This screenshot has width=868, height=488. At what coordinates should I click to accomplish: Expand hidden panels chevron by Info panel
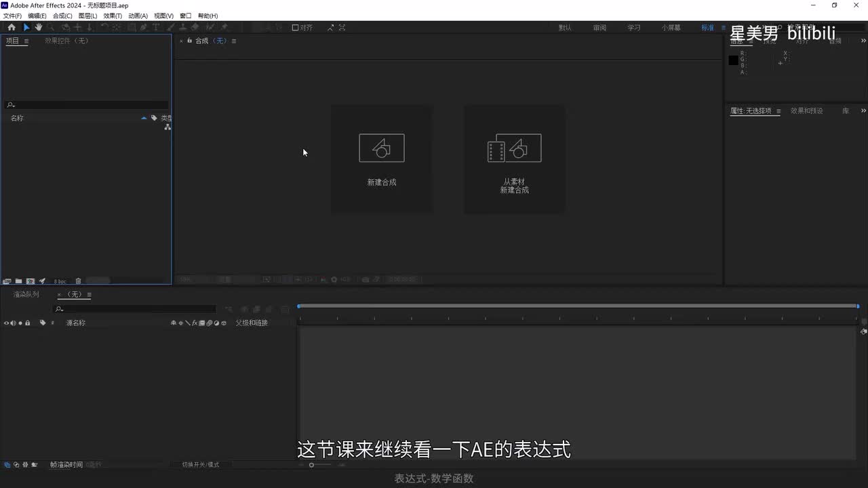[x=863, y=41]
